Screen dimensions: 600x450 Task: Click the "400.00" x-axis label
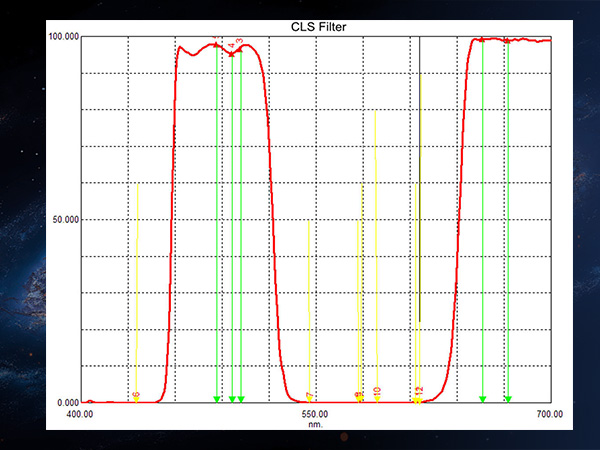[x=80, y=414]
